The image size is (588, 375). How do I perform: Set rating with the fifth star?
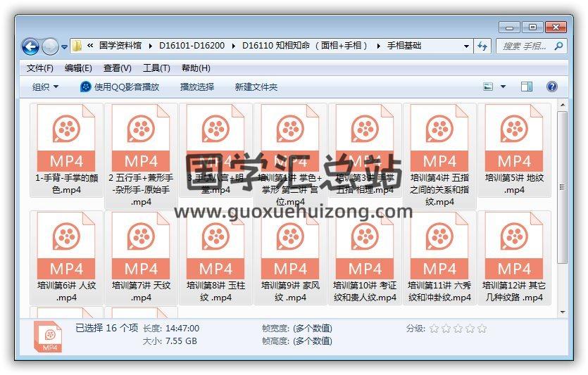482,329
